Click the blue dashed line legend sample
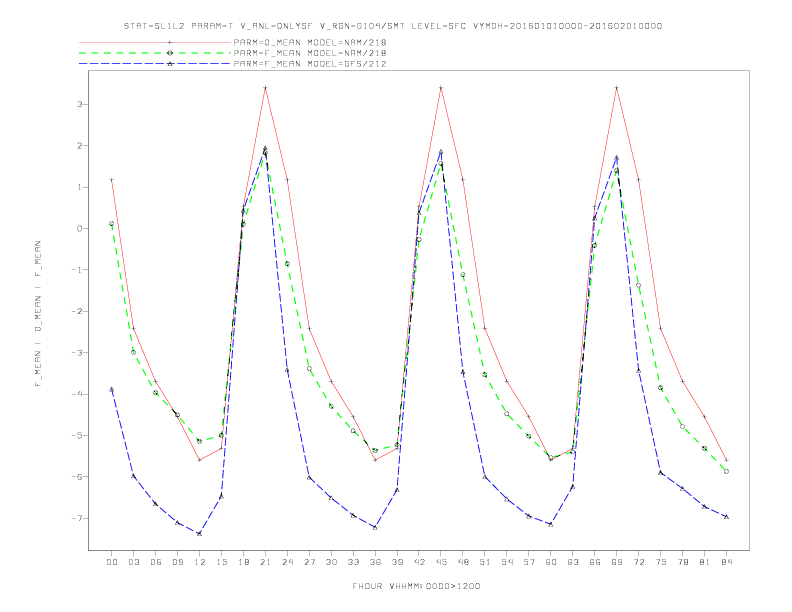The height and width of the screenshot is (612, 792). point(155,64)
